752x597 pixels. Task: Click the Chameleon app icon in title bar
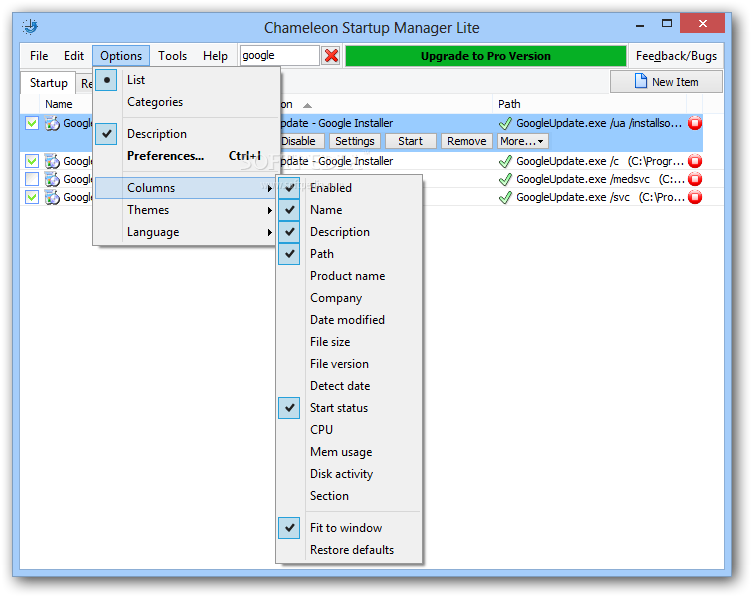tap(30, 27)
